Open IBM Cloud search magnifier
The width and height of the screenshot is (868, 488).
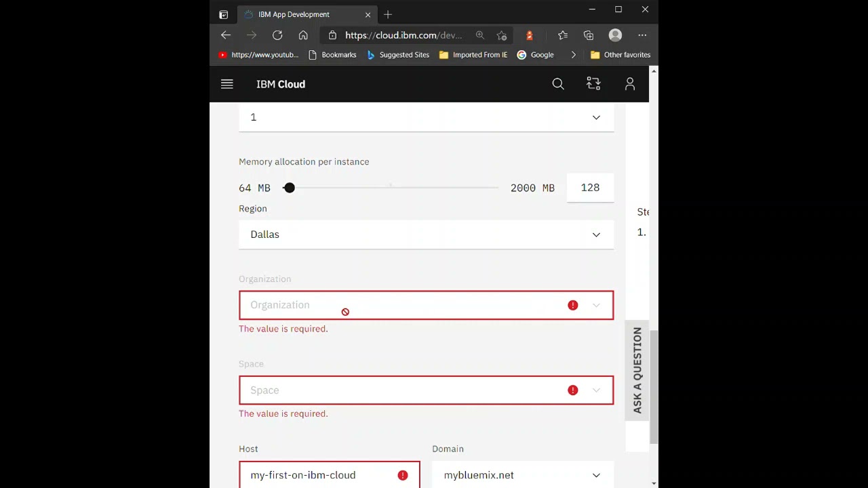click(558, 84)
